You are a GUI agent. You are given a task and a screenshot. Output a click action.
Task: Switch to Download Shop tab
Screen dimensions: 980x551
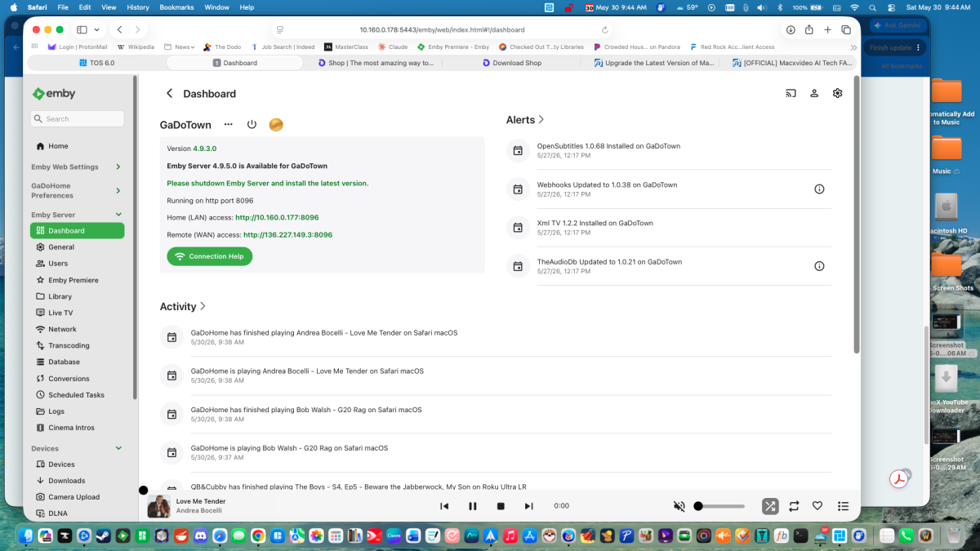coord(510,63)
